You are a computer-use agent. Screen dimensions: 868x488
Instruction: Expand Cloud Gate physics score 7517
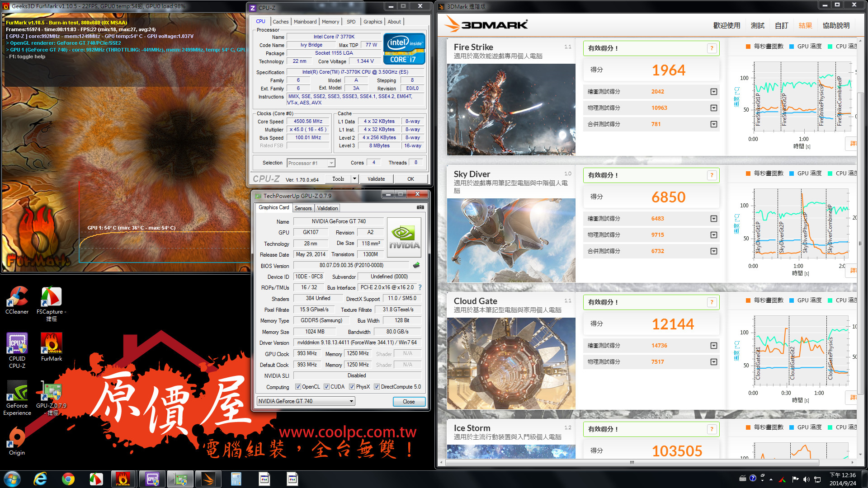714,362
